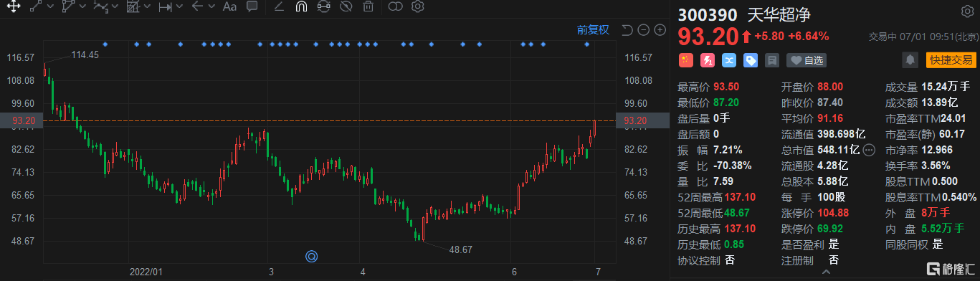Toggle hide drawings eye icon
980x281 pixels.
coord(346,7)
